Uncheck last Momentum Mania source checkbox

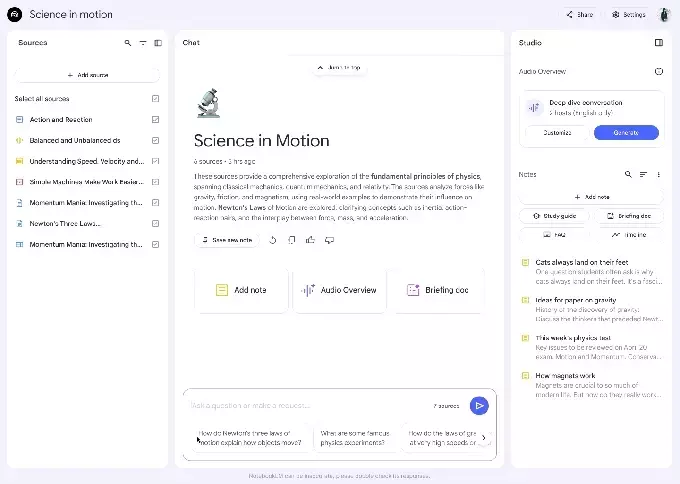coord(156,245)
